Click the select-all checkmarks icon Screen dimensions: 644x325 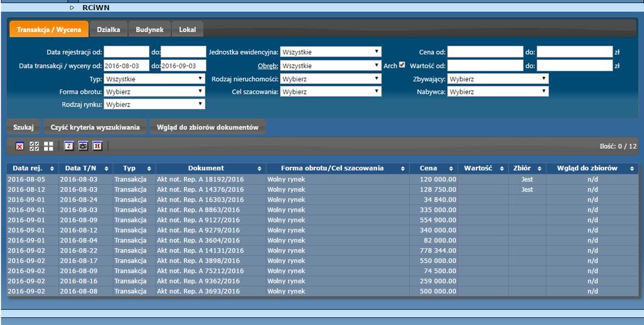(35, 146)
